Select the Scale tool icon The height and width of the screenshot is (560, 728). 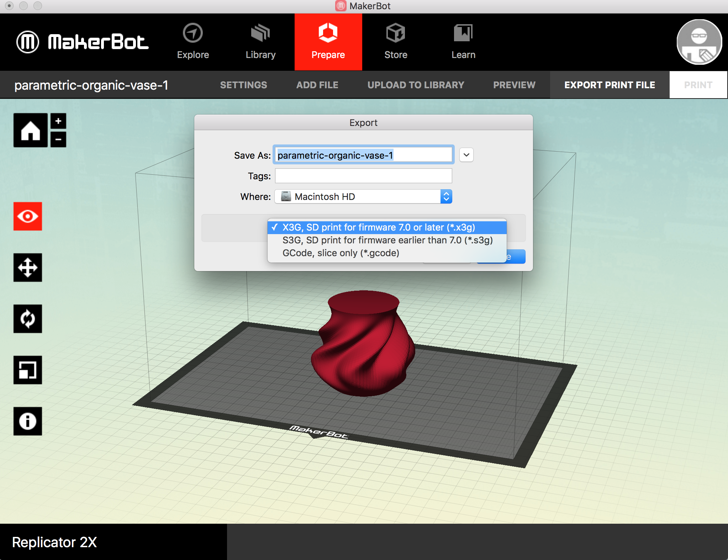pos(28,370)
